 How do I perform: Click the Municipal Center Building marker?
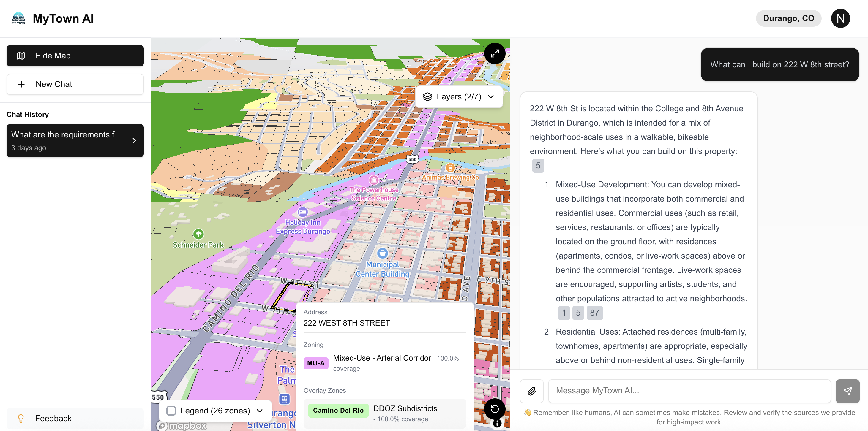[382, 253]
